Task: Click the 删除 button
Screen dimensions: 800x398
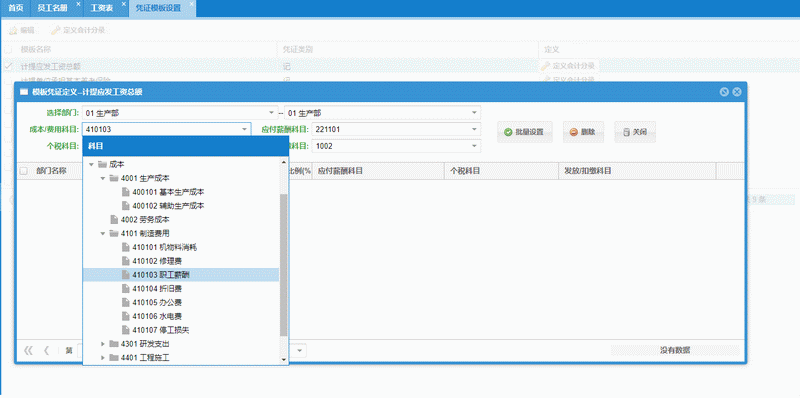Action: (x=584, y=132)
